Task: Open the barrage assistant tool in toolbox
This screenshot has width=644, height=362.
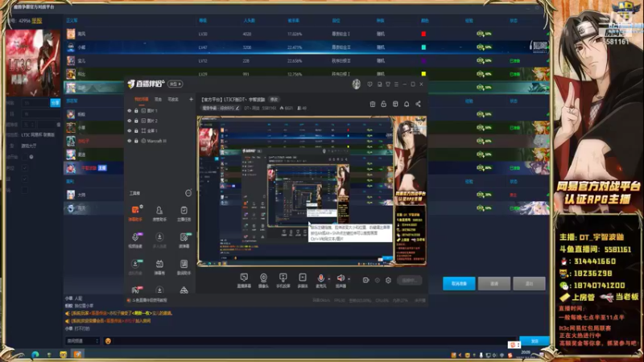Action: [x=134, y=213]
